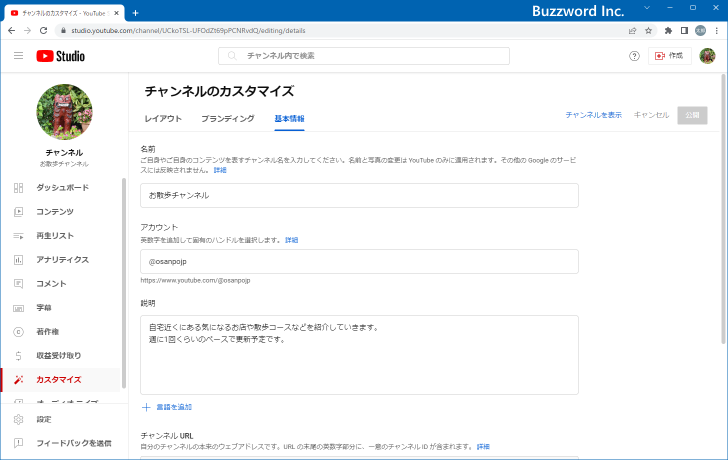
Task: Open 再生リスト playlist icon in sidebar
Action: coord(19,236)
